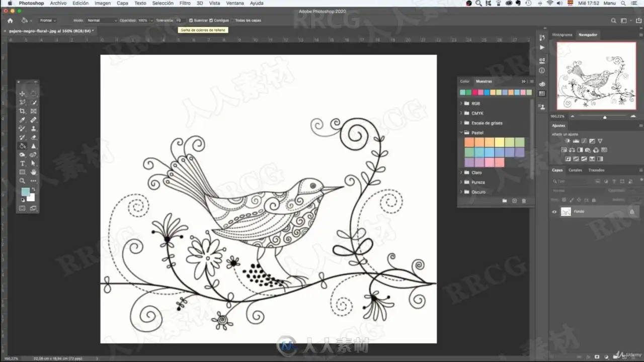The image size is (644, 362).
Task: Open the fill source Frontal dropdown
Action: point(48,21)
